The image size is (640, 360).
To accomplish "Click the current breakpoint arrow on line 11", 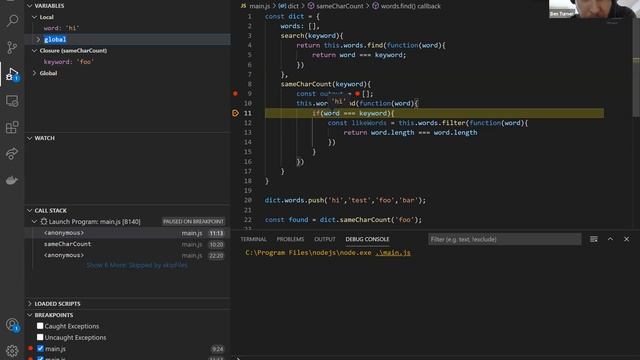I will 235,113.
